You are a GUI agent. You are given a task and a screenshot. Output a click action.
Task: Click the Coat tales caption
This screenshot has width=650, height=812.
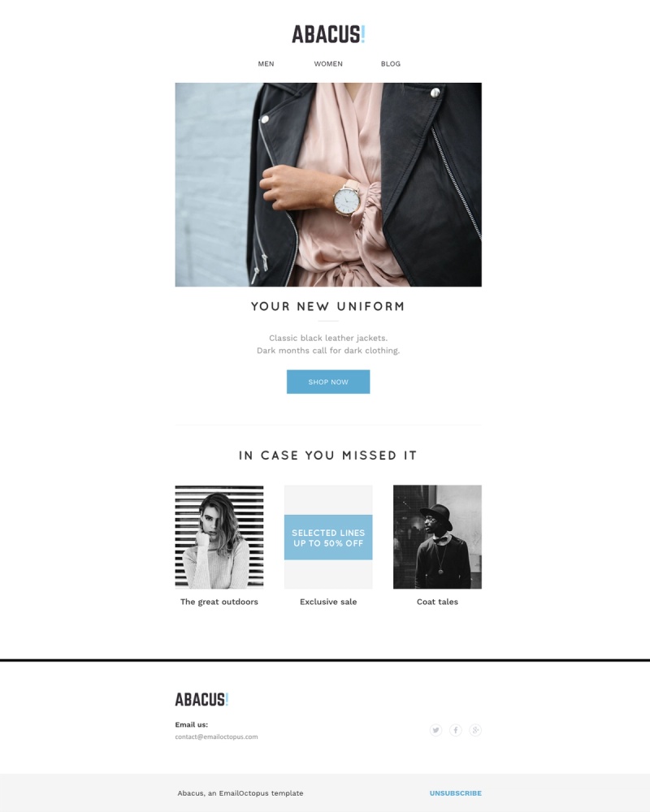pos(437,602)
